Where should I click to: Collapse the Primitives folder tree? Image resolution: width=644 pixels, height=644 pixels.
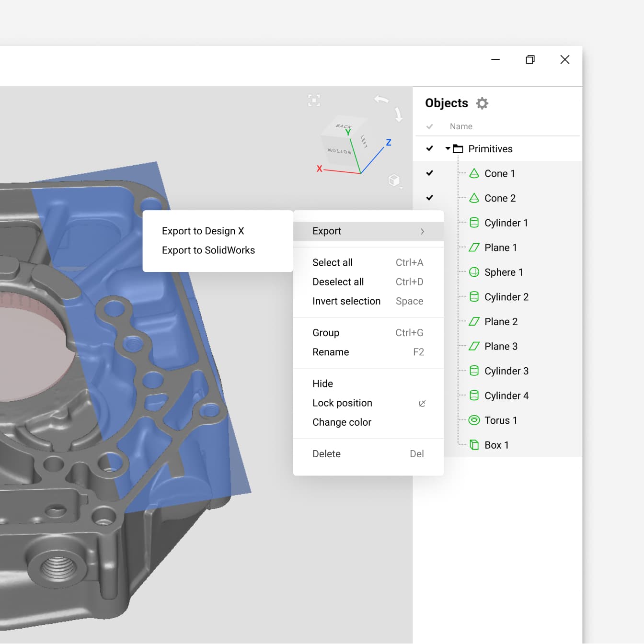[448, 149]
